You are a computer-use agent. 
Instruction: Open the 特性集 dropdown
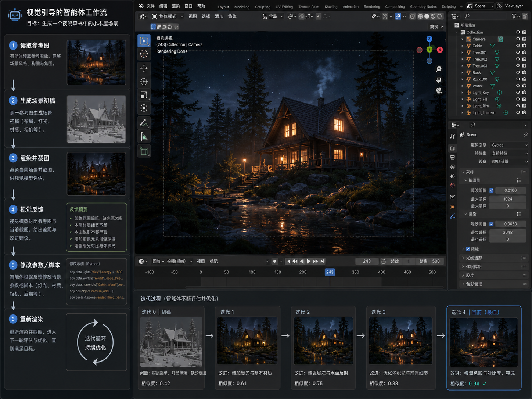tap(509, 153)
